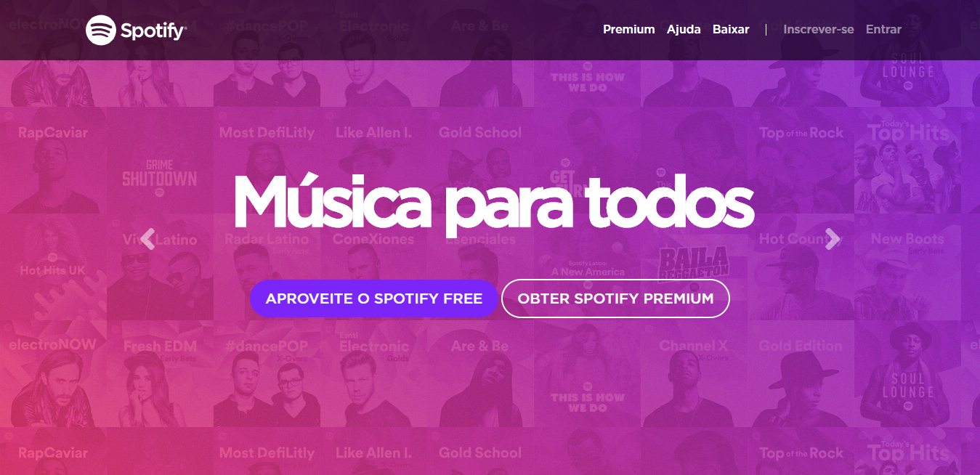Click Aproveite o Spotify Free button

point(374,299)
